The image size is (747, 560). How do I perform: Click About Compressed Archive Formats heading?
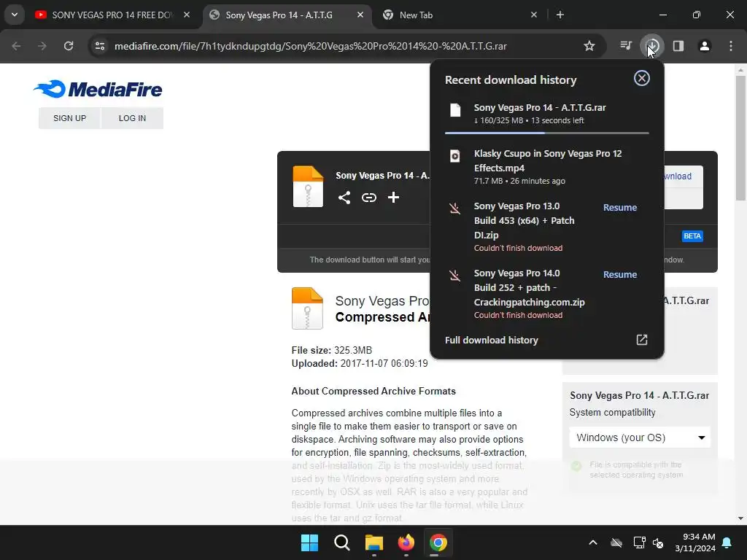click(373, 391)
